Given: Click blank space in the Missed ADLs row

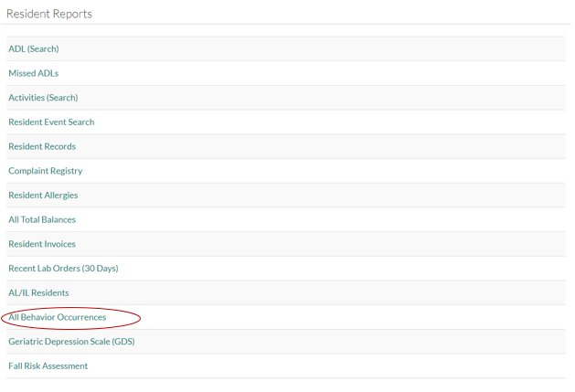Looking at the screenshot, I should click(x=366, y=73).
